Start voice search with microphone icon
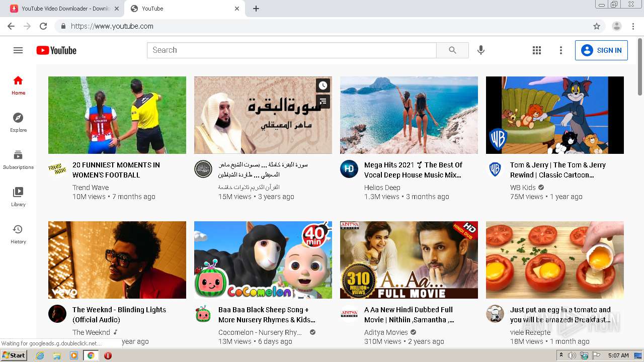 (x=481, y=50)
